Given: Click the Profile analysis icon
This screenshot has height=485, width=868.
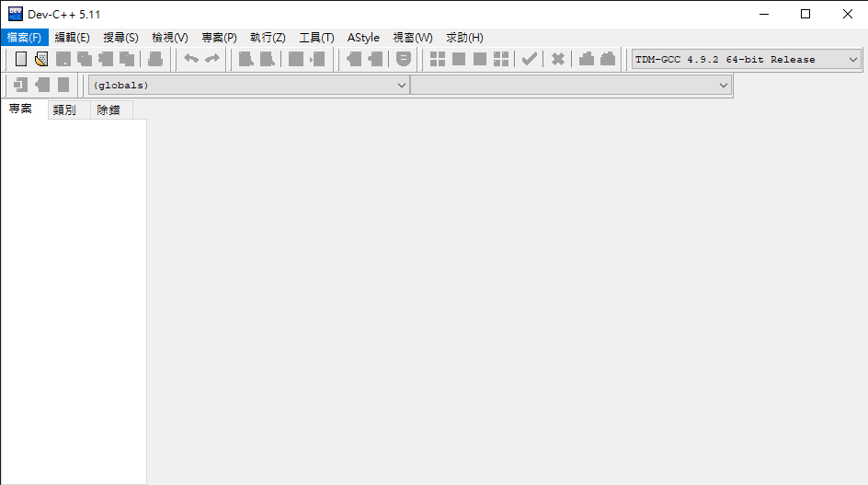Looking at the screenshot, I should click(587, 59).
